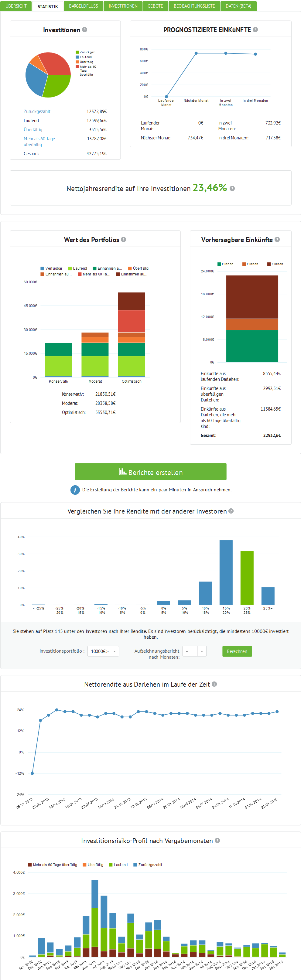Click the Gesamt value 22932,6€
The image size is (301, 980).
pyautogui.click(x=272, y=435)
